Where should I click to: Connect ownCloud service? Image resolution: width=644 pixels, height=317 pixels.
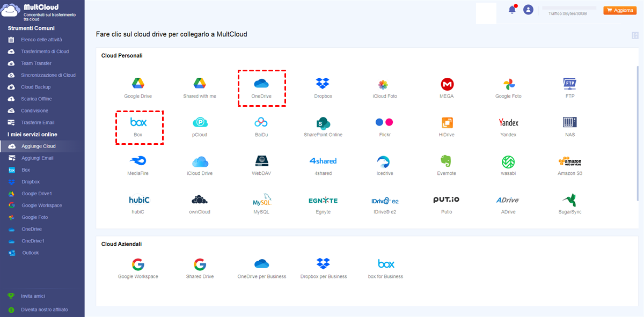point(200,204)
